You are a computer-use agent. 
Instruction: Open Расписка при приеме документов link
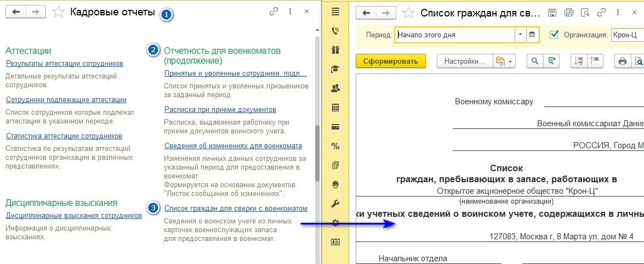tap(220, 109)
